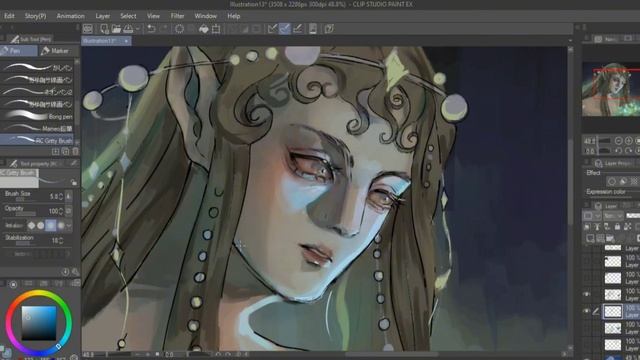This screenshot has width=640, height=360.
Task: Select the Fill bucket icon in toolbar
Action: (x=204, y=29)
